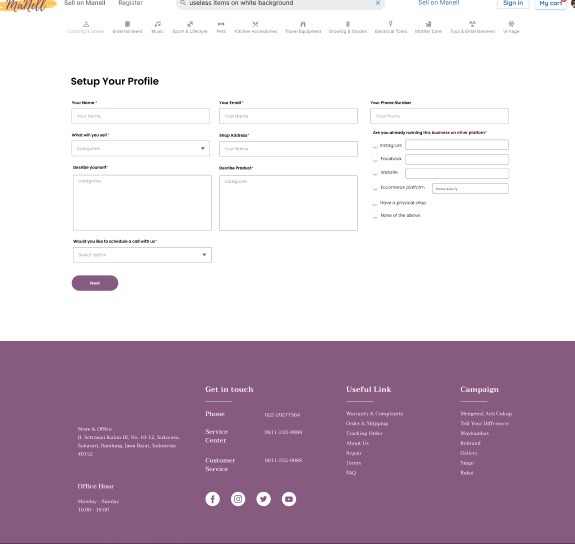Go to the Manell logo home
This screenshot has height=544, width=575.
pos(28,6)
